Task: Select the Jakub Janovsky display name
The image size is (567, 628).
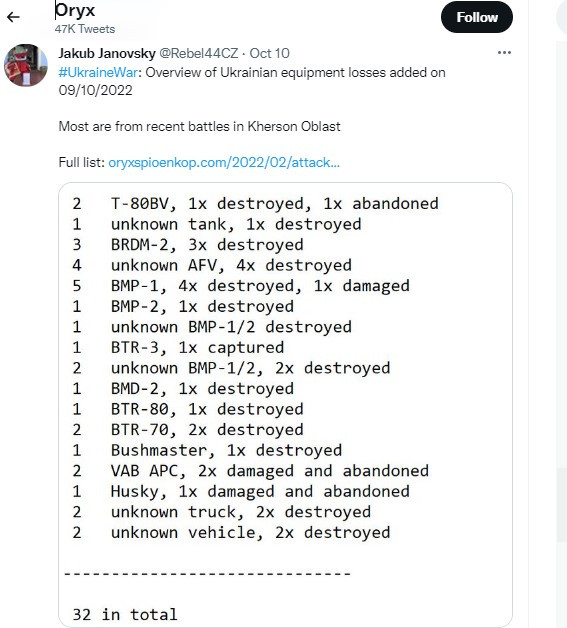Action: [x=107, y=53]
